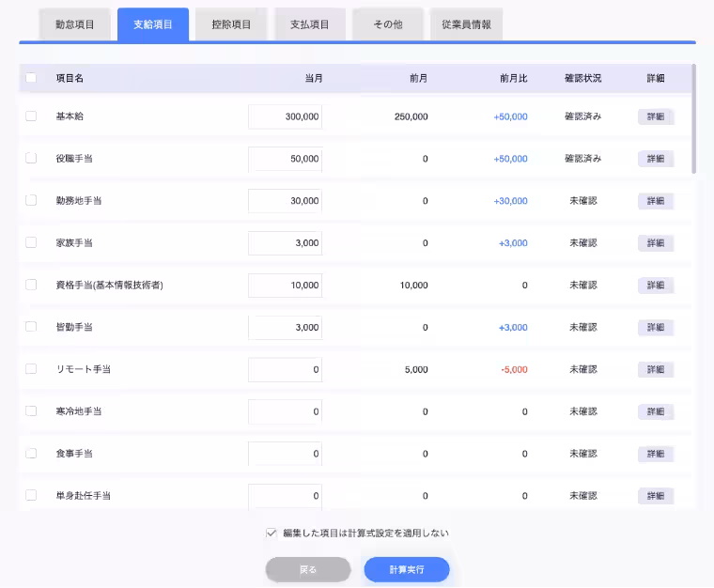Uncheck 編集した項目は計算式設定を適用しない option

pos(272,533)
